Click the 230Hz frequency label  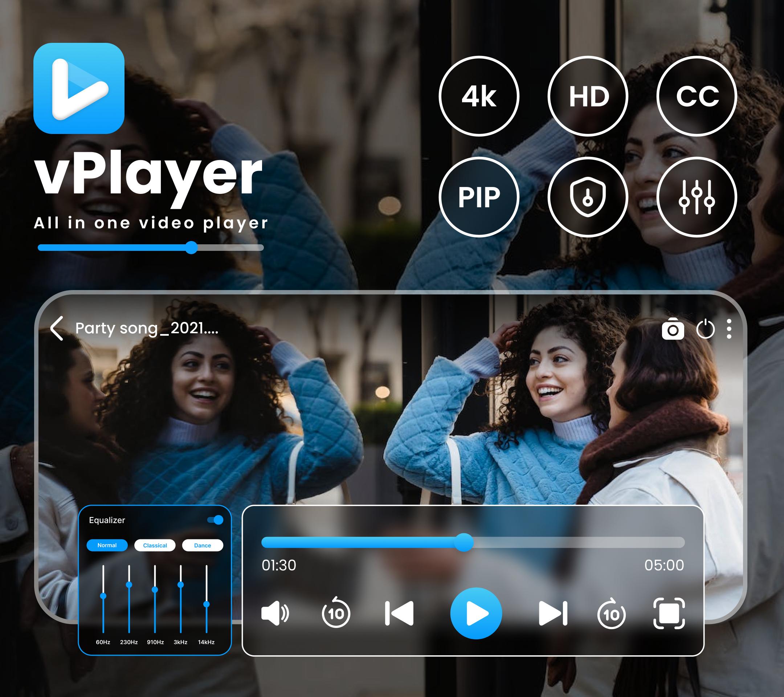click(x=129, y=642)
